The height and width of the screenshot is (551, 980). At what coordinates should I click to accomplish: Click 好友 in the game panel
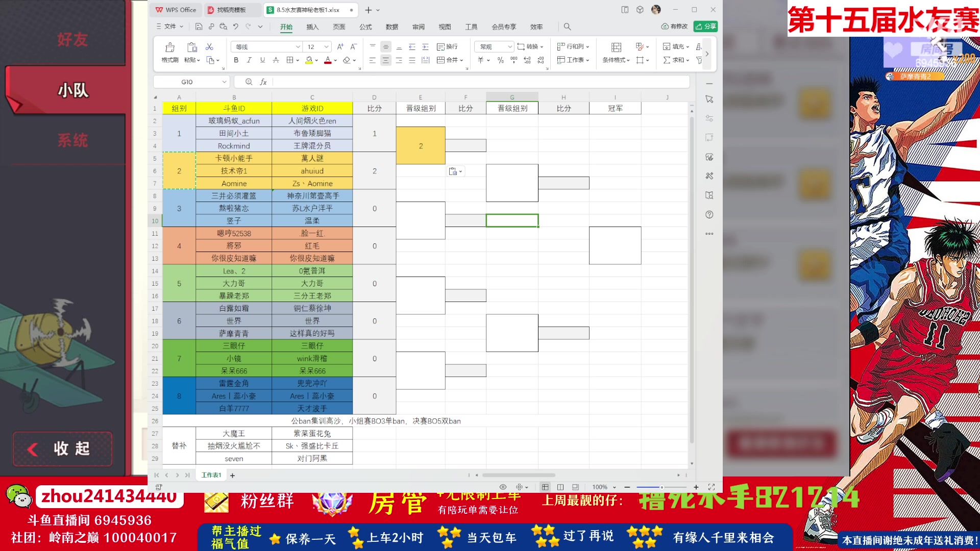72,39
